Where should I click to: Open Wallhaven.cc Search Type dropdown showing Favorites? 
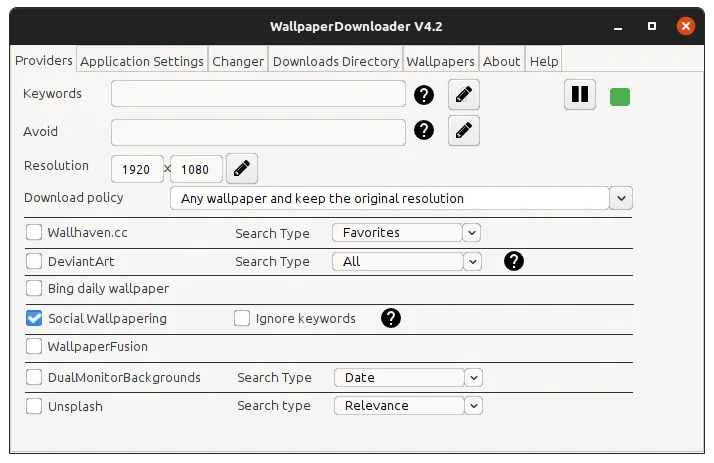pyautogui.click(x=406, y=233)
